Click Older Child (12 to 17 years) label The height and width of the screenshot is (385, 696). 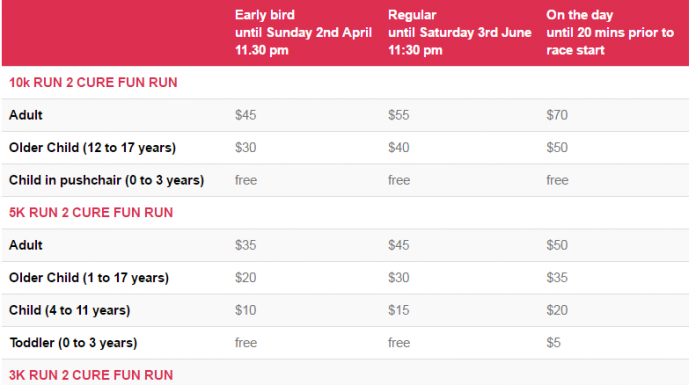pos(92,148)
